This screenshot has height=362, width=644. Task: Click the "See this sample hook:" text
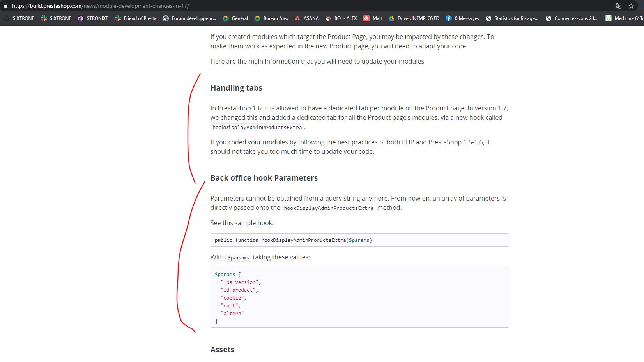242,223
